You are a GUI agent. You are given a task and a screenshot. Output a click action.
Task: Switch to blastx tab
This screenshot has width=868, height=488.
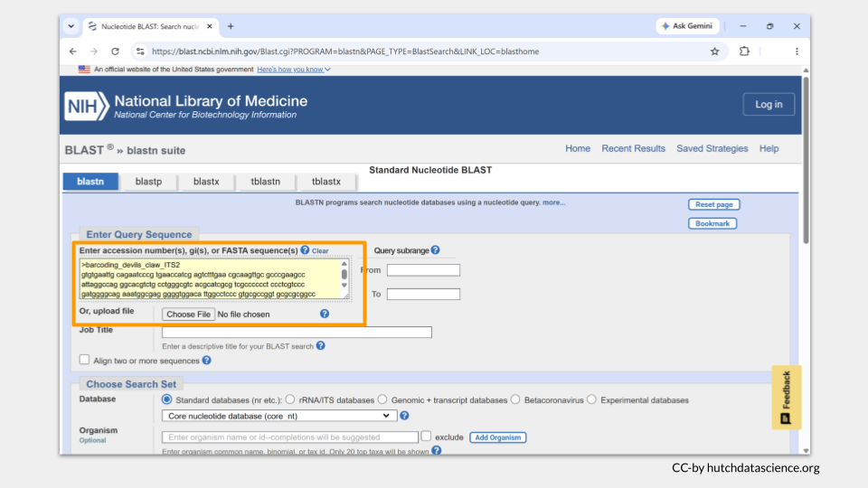pos(206,182)
